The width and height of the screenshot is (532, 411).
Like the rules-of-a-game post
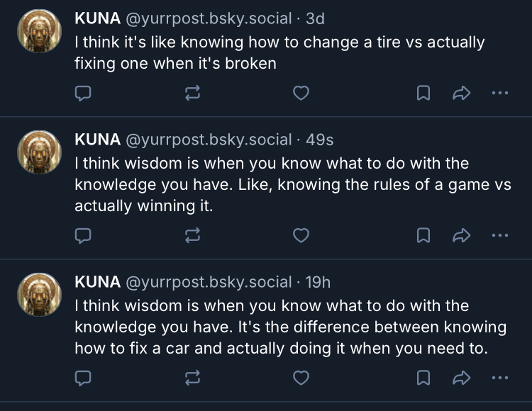pyautogui.click(x=301, y=235)
